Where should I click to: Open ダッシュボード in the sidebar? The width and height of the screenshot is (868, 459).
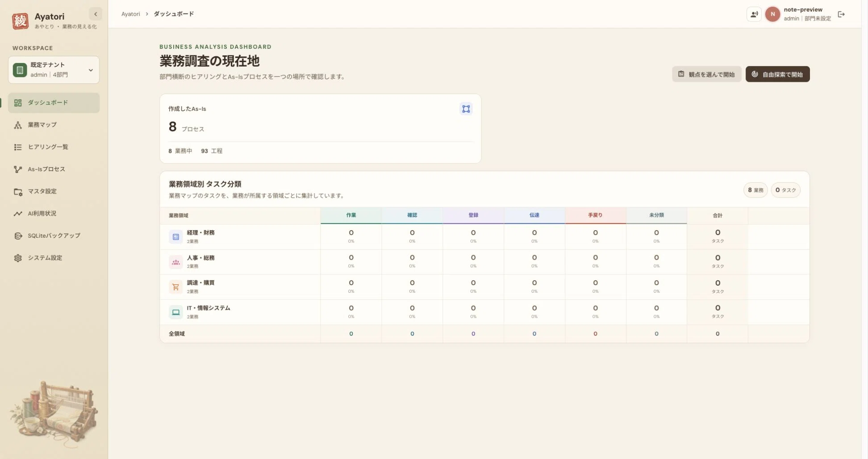54,103
